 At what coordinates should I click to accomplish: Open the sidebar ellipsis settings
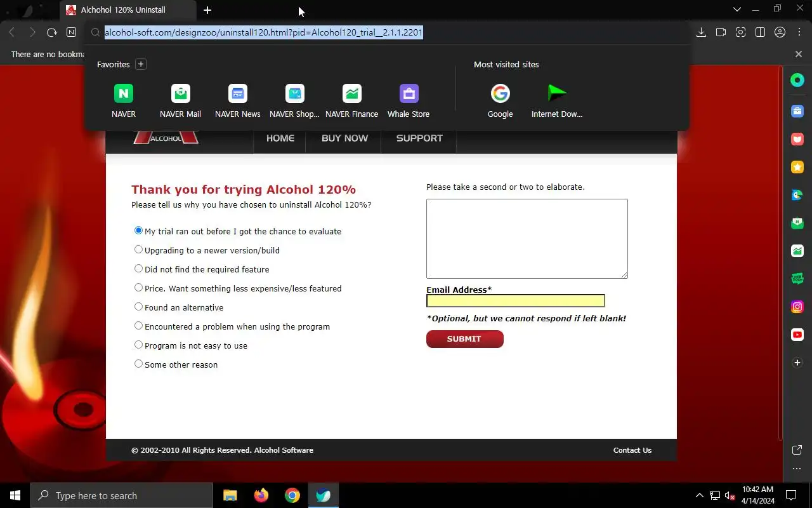pyautogui.click(x=797, y=469)
